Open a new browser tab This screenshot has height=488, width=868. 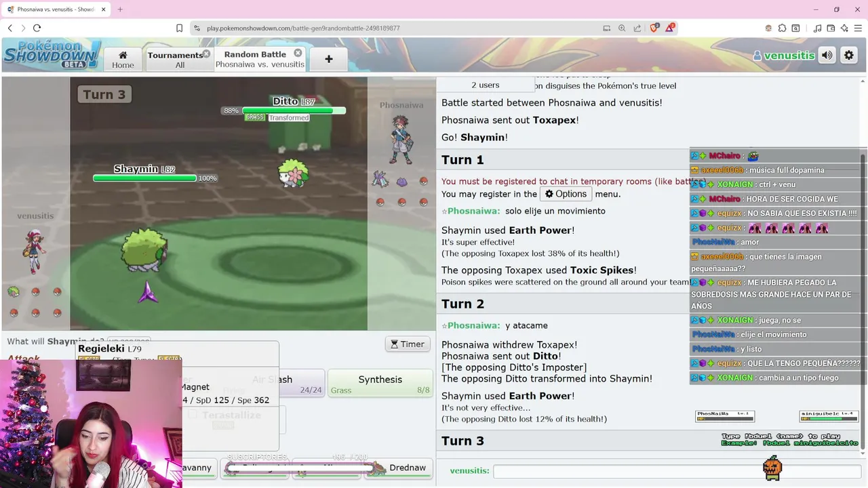tap(120, 9)
